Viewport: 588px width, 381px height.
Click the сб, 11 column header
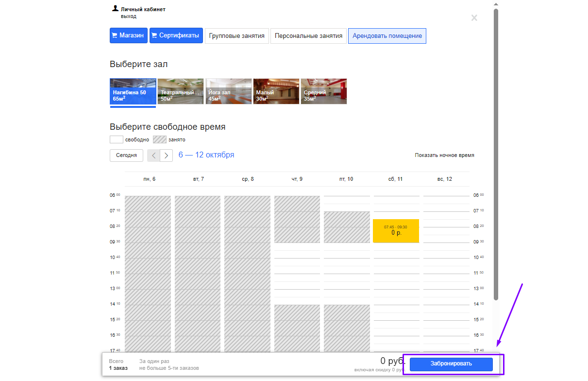click(396, 179)
